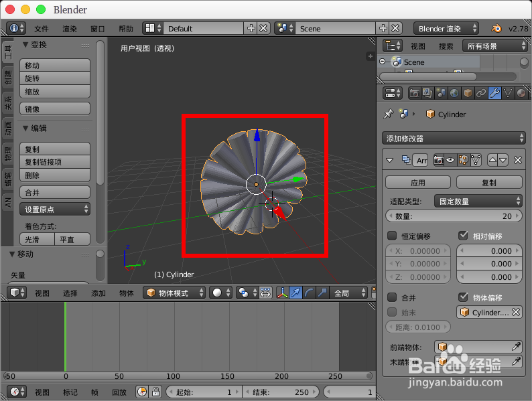Click the Cylinder object breadcrumb icon
The height and width of the screenshot is (401, 532).
coord(430,114)
